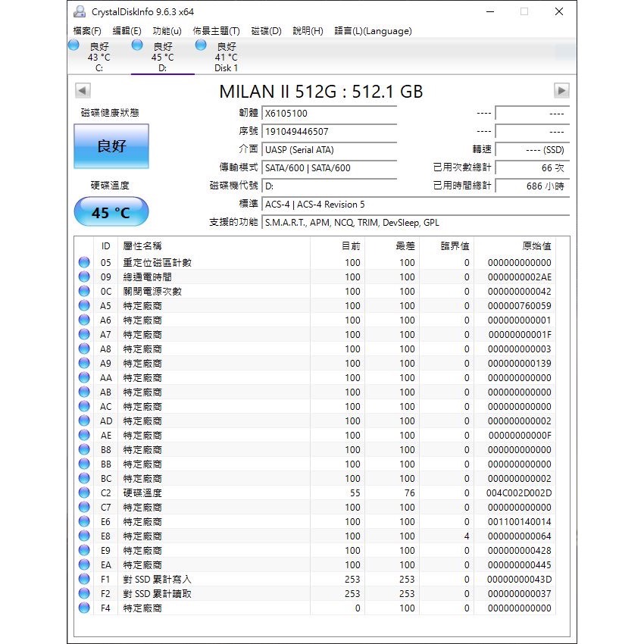
Task: Click the 良好 health status button
Action: click(x=111, y=145)
